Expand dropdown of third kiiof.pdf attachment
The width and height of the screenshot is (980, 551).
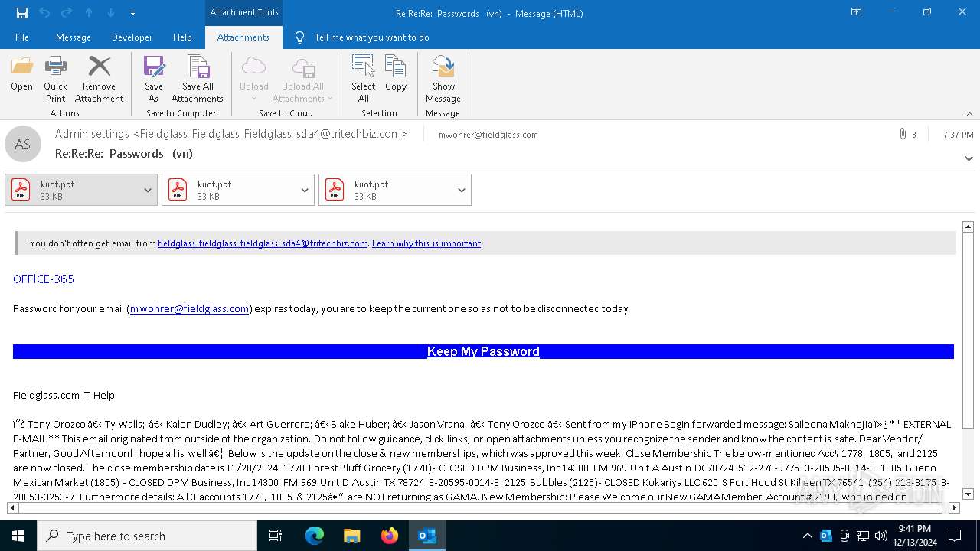[x=462, y=191]
